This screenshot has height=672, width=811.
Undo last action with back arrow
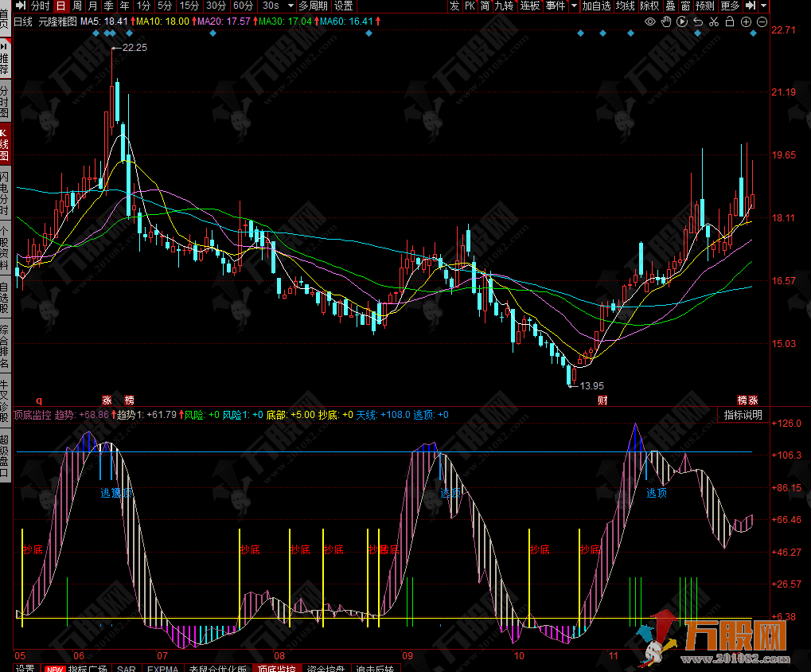698,21
